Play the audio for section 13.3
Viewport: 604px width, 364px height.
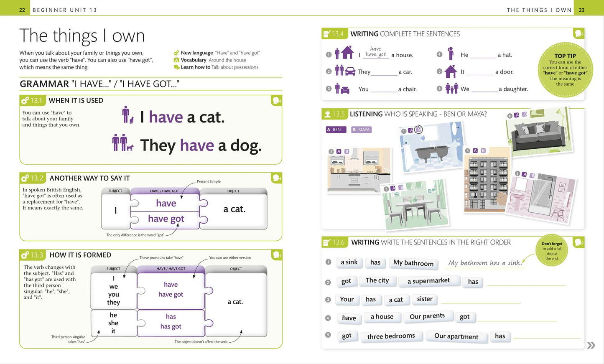pos(276,255)
